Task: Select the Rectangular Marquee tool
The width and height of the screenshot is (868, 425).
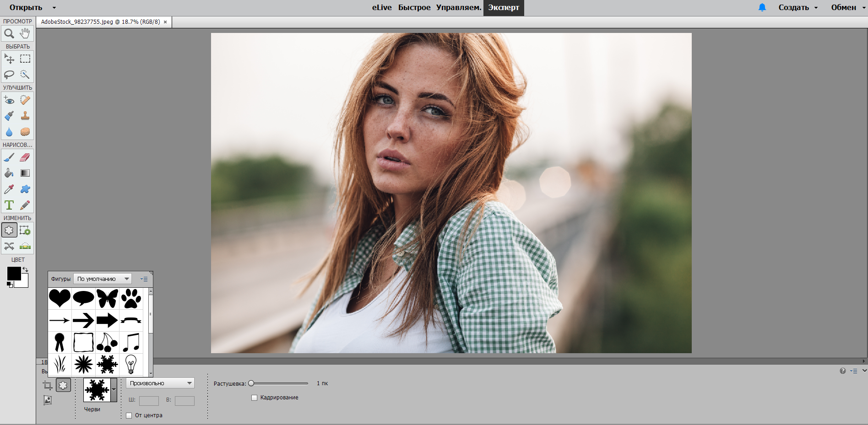Action: tap(25, 59)
